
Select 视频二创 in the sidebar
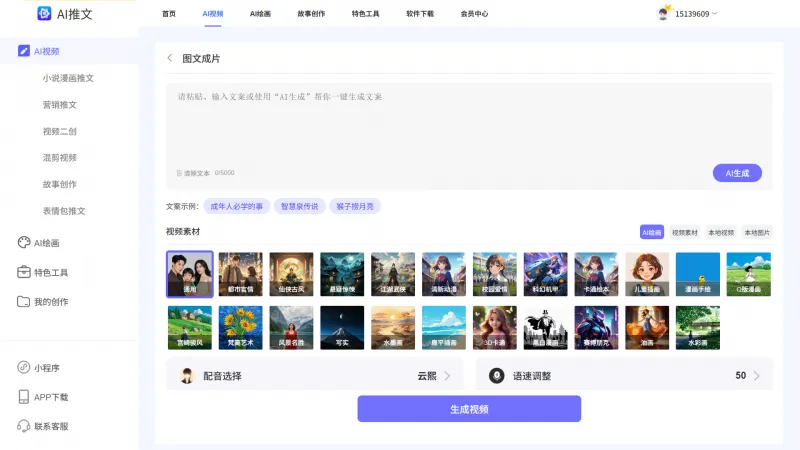[x=60, y=131]
